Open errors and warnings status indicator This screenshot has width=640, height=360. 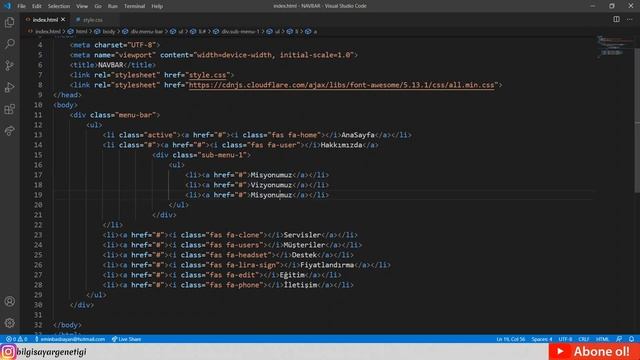[16, 339]
